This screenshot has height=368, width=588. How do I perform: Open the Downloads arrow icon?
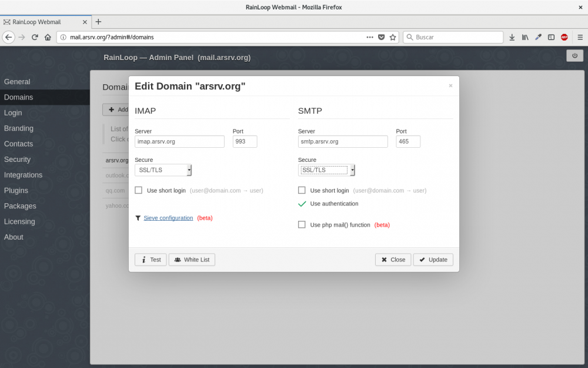coord(512,37)
